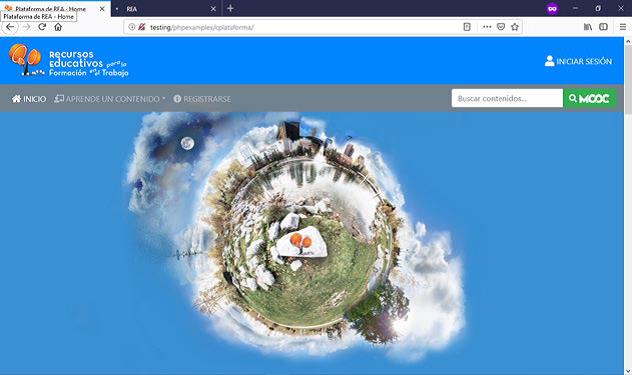The image size is (632, 375).
Task: Go to browser home page icon
Action: [x=58, y=27]
